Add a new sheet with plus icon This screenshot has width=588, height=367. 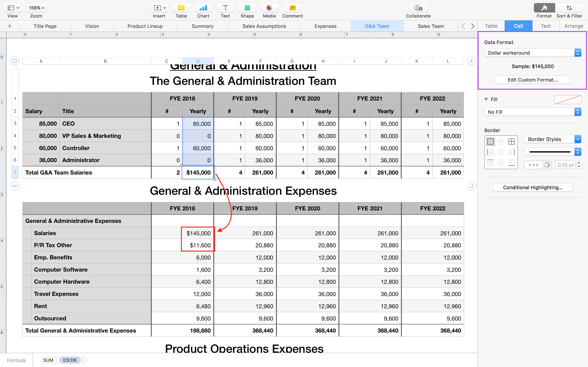click(x=10, y=26)
